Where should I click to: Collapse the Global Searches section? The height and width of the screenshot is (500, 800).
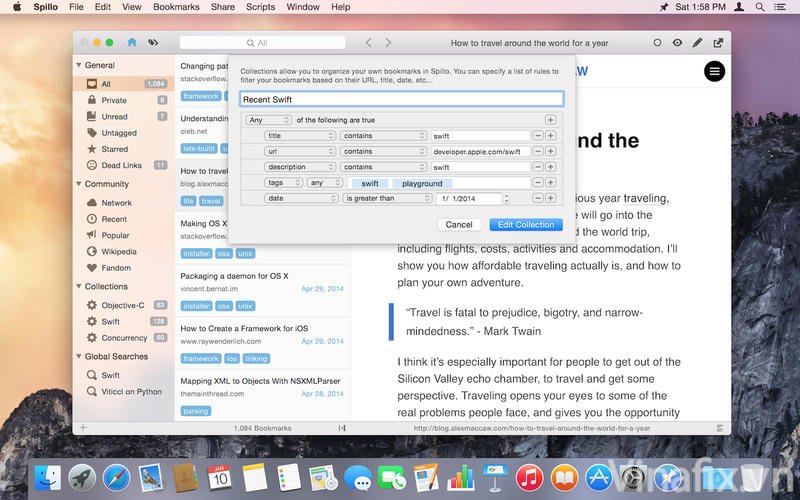point(79,356)
